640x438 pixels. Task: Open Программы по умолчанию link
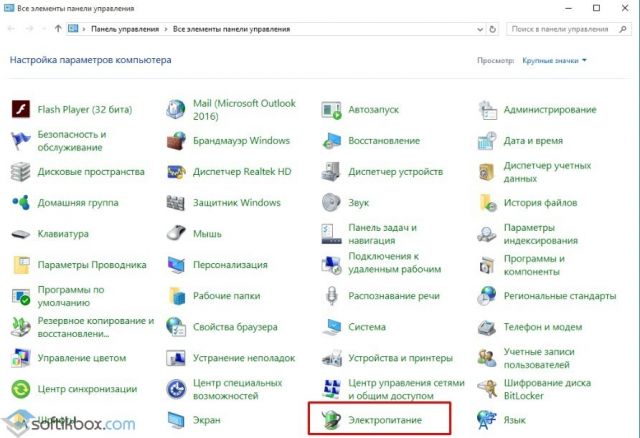click(x=71, y=296)
